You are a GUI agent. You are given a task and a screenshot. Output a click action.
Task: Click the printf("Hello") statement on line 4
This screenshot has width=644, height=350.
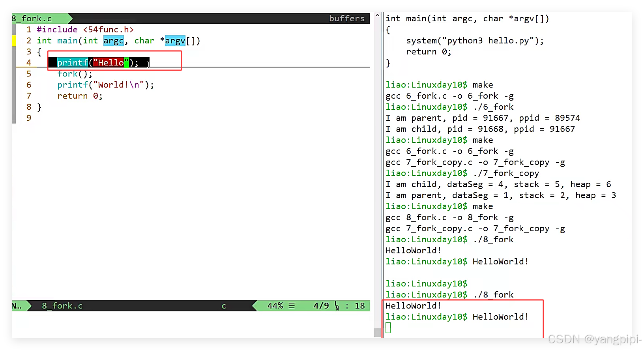98,63
